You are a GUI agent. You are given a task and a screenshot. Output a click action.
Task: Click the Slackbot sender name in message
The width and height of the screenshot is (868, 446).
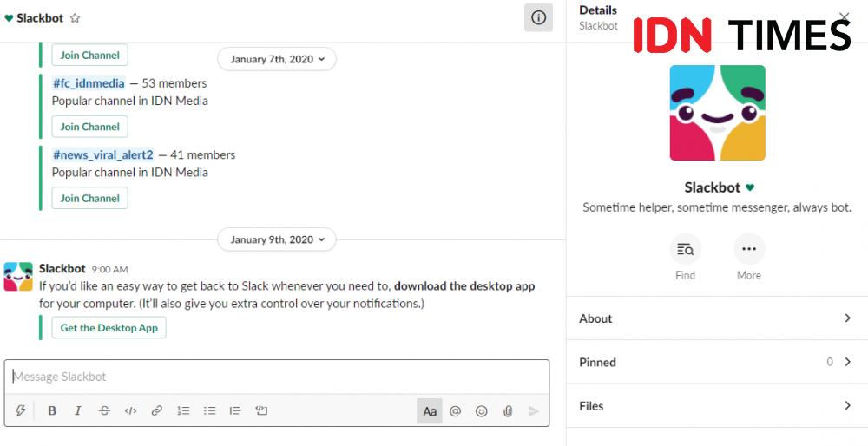click(x=62, y=269)
